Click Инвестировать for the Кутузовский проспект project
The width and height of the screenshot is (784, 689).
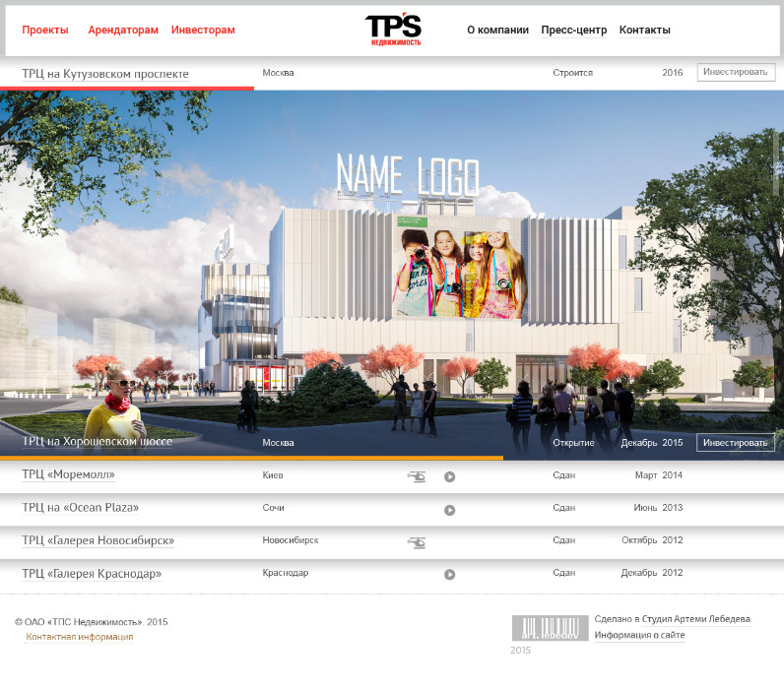pyautogui.click(x=736, y=72)
